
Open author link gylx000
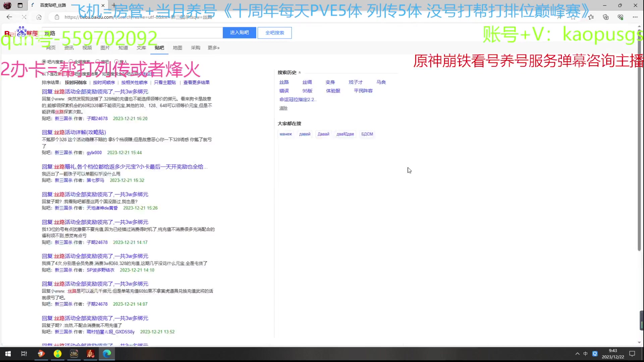[x=94, y=153]
